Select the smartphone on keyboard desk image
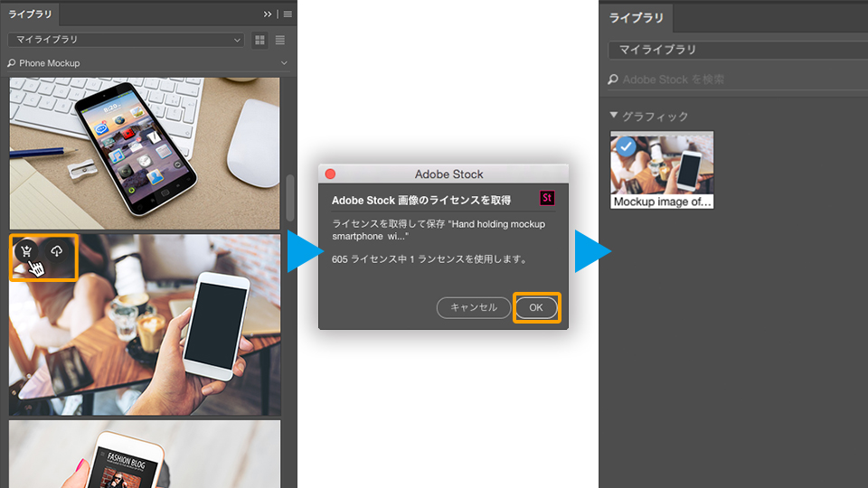 click(145, 154)
